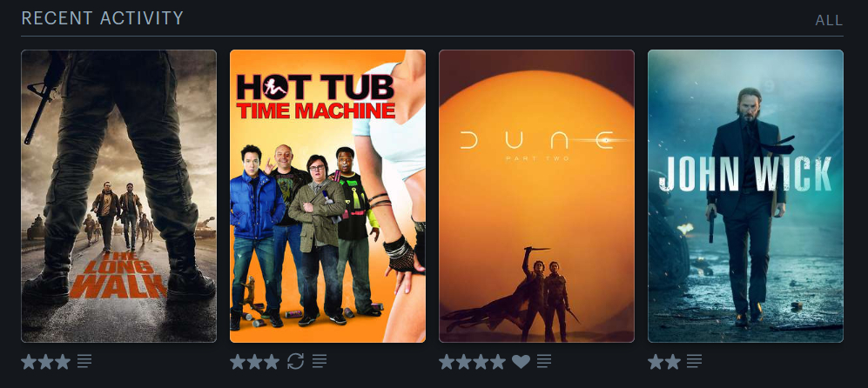The image size is (868, 388).
Task: Open the review icon under Dune Part Two
Action: point(544,361)
